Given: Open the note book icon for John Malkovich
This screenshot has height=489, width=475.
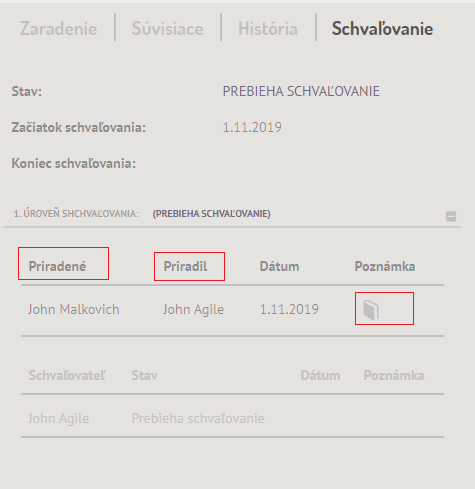Looking at the screenshot, I should [x=371, y=310].
